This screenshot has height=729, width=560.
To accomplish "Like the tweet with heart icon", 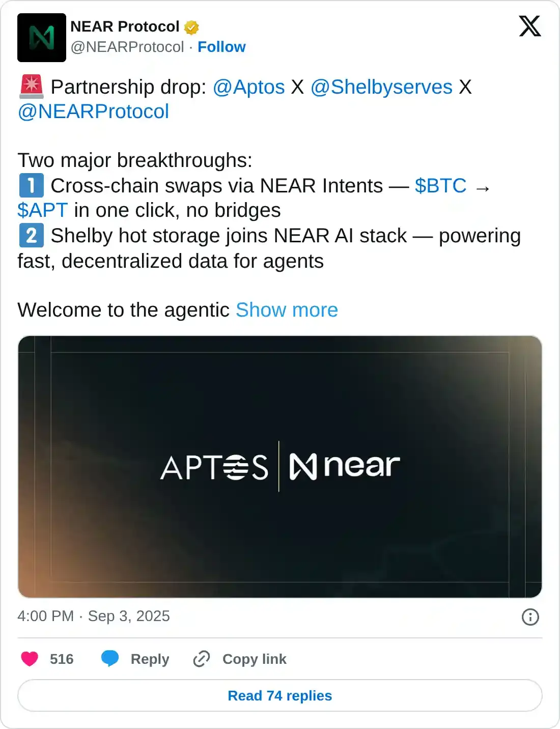I will coord(30,659).
